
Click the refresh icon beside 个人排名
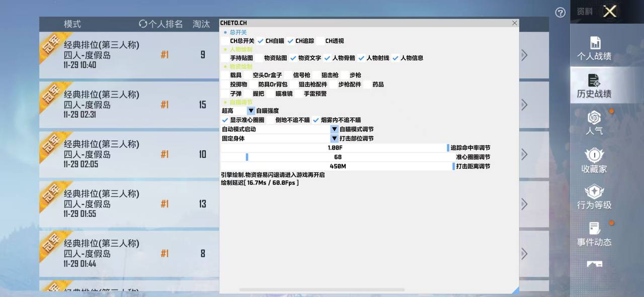coord(143,24)
